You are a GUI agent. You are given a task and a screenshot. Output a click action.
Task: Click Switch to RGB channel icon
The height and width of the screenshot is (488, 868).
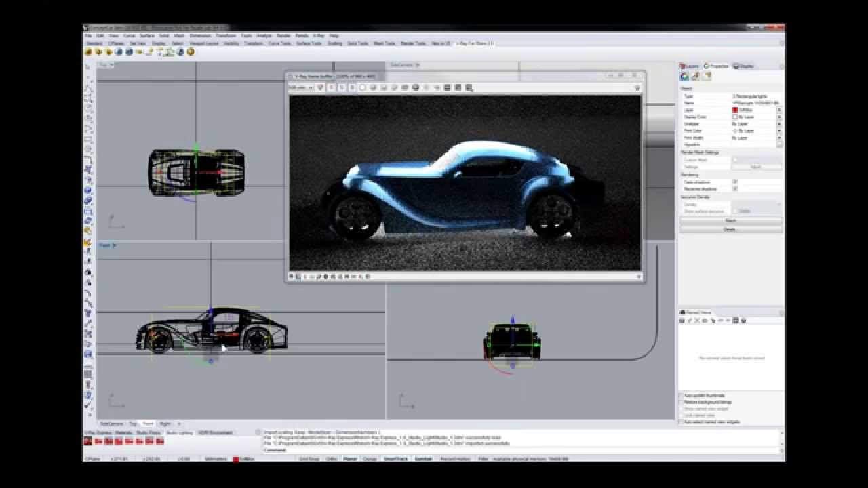pyautogui.click(x=320, y=87)
